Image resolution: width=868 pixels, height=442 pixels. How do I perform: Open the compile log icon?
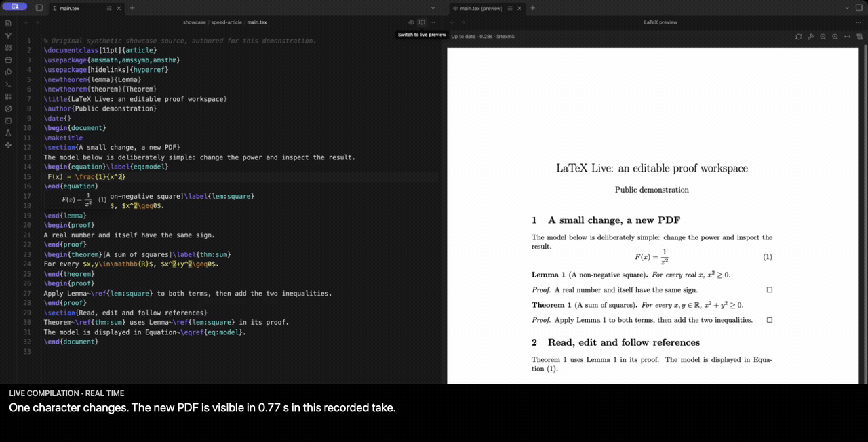pyautogui.click(x=859, y=36)
